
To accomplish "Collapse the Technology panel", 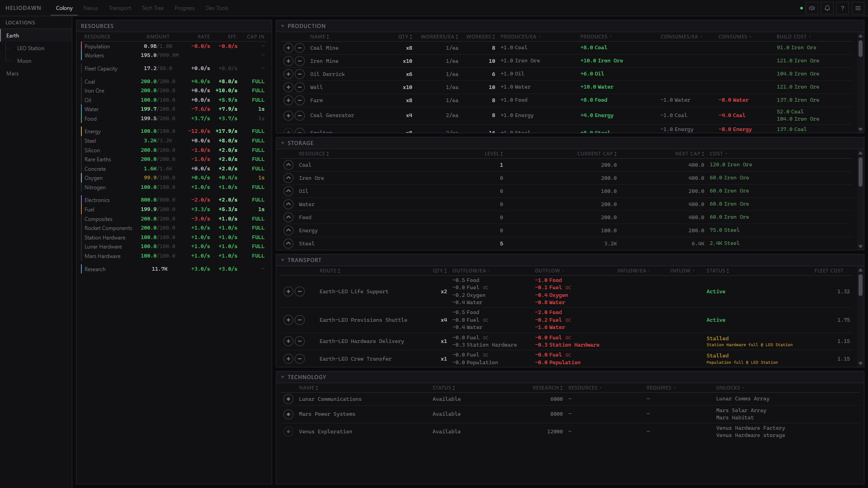I will pos(283,377).
